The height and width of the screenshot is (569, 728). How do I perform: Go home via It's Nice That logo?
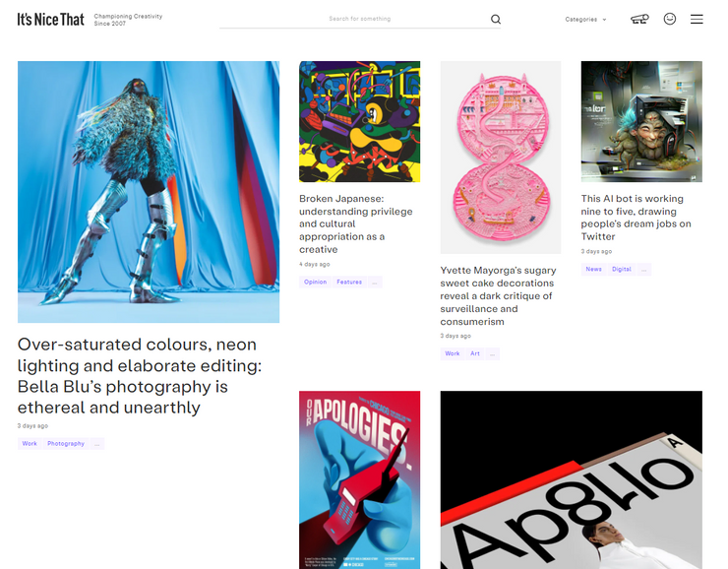(x=50, y=20)
